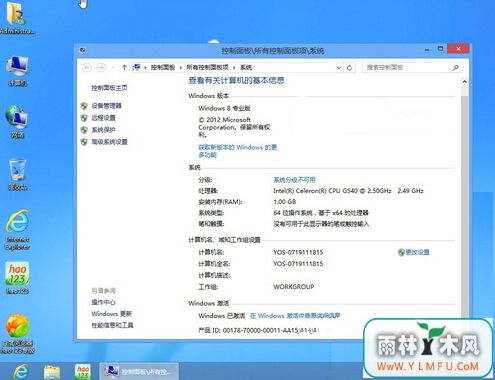Click the scrollbar up arrow

click(464, 82)
